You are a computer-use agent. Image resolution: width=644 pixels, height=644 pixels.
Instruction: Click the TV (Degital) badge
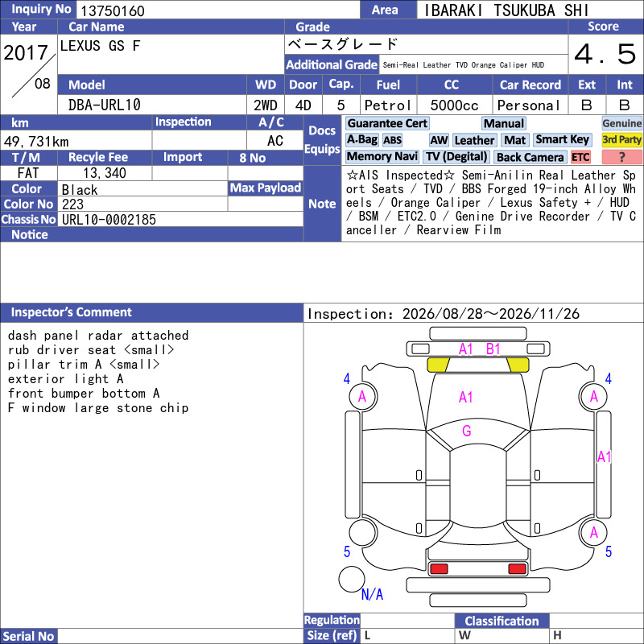click(456, 157)
